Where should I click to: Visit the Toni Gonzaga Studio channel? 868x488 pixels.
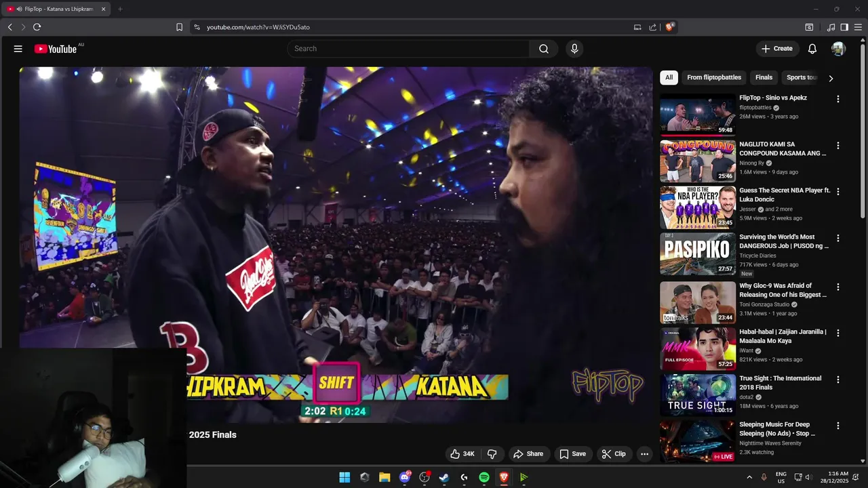pyautogui.click(x=764, y=304)
